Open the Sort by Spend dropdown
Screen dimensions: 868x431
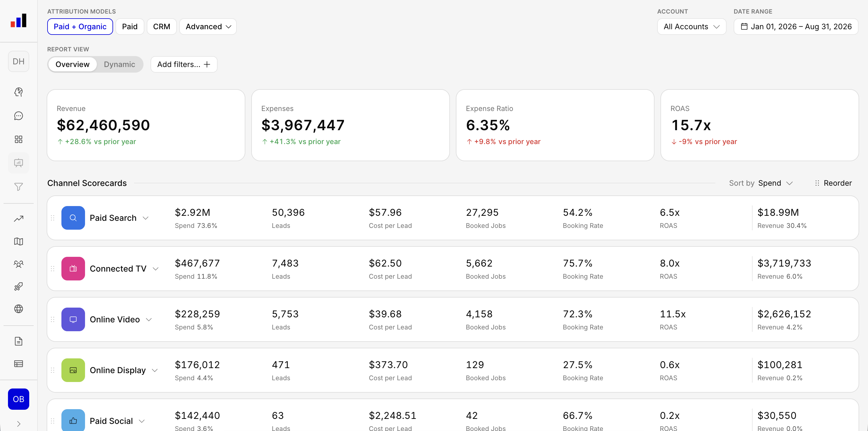(761, 183)
